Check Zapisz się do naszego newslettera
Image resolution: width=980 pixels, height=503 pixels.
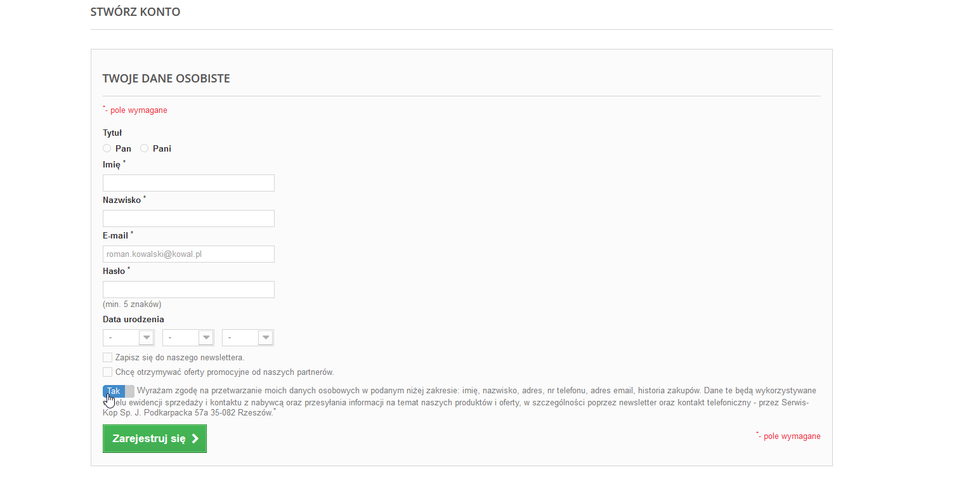(x=107, y=358)
